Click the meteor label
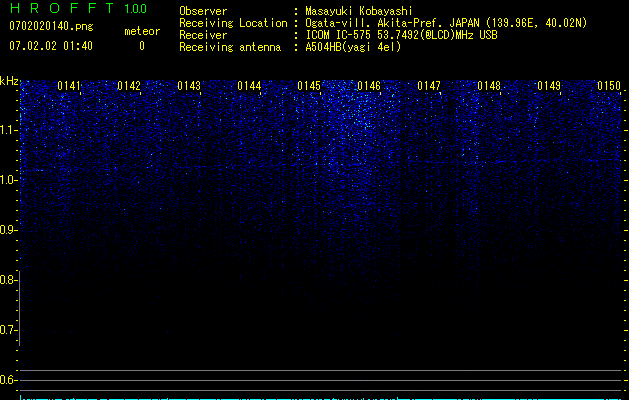The width and height of the screenshot is (629, 400). [142, 31]
